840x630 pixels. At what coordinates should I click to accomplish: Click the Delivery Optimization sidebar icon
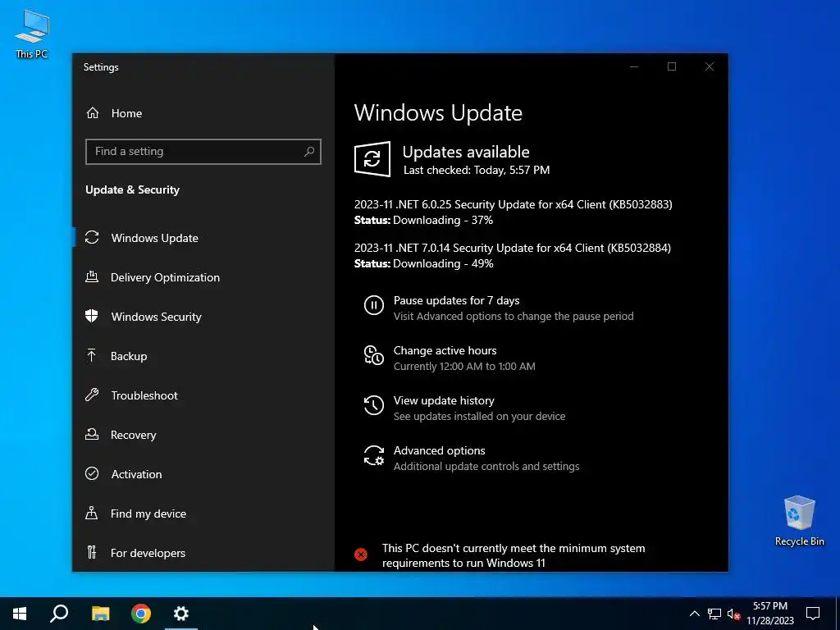[92, 277]
